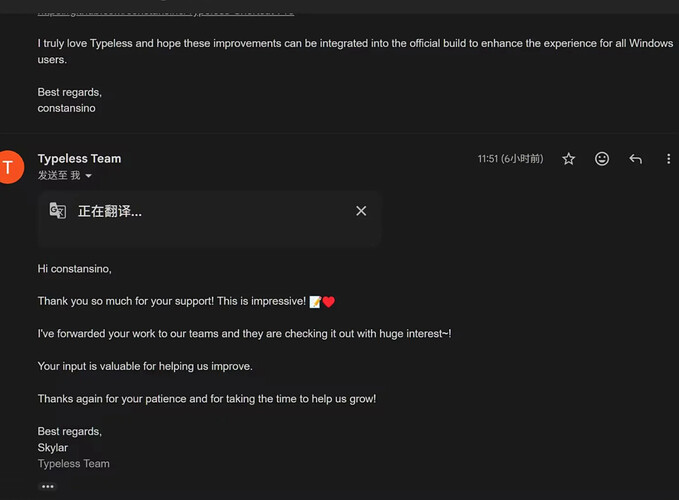The height and width of the screenshot is (500, 679).
Task: Star the Typeless Team email
Action: (568, 159)
